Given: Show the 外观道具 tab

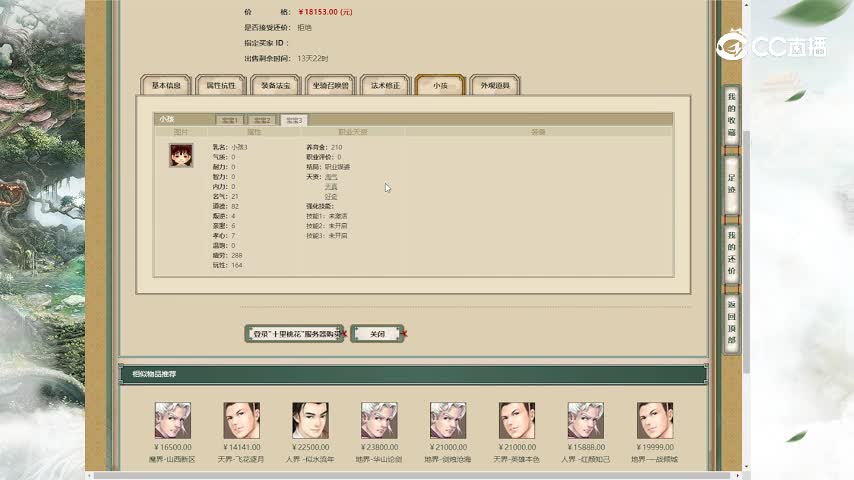Looking at the screenshot, I should pos(495,86).
